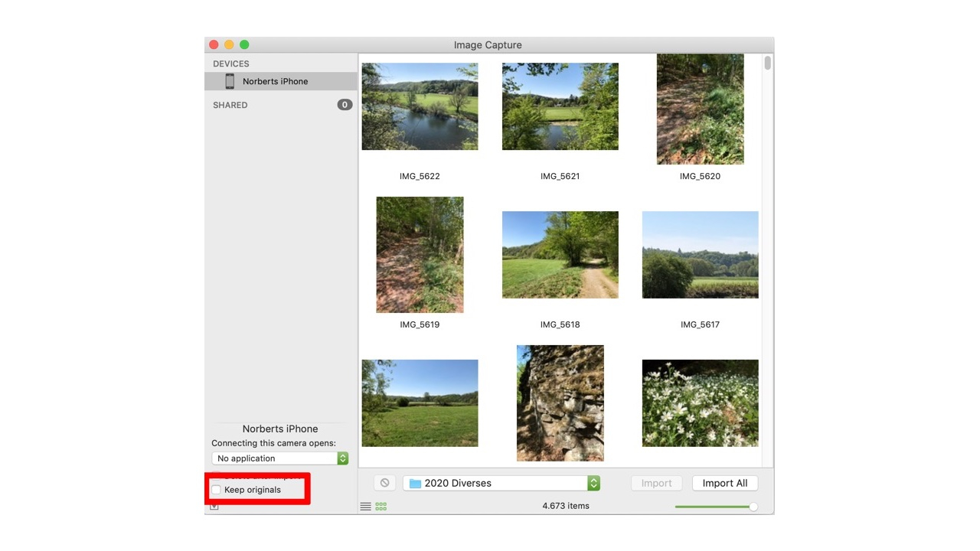Viewport: 980px width, 551px height.
Task: Enable the Keep originals checkbox
Action: click(x=217, y=490)
